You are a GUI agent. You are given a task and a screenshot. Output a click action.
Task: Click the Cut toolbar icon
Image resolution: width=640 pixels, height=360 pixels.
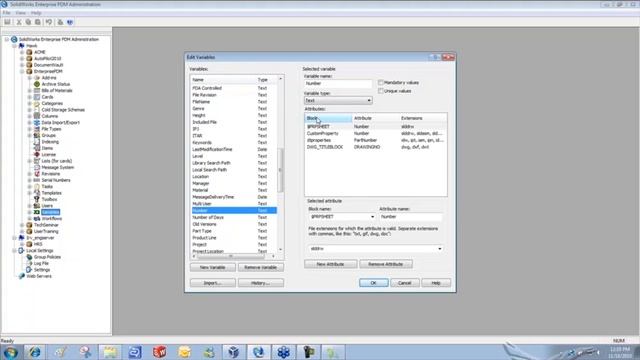click(19, 22)
